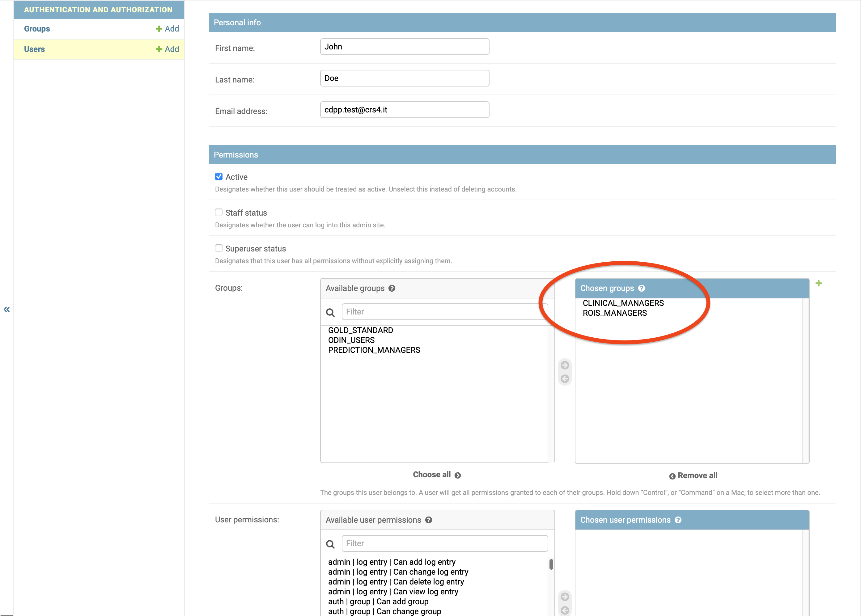861x616 pixels.
Task: Click help icon next to Chosen groups
Action: 641,288
